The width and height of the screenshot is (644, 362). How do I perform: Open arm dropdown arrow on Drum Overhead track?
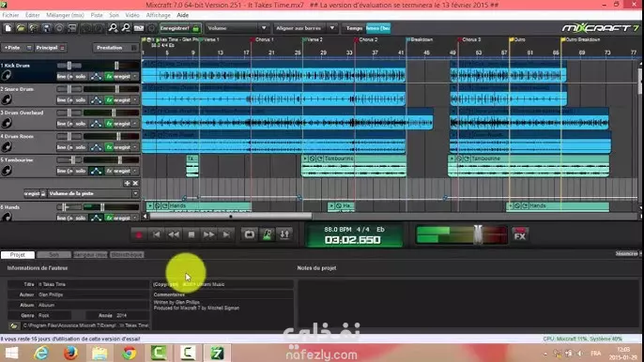pyautogui.click(x=135, y=124)
